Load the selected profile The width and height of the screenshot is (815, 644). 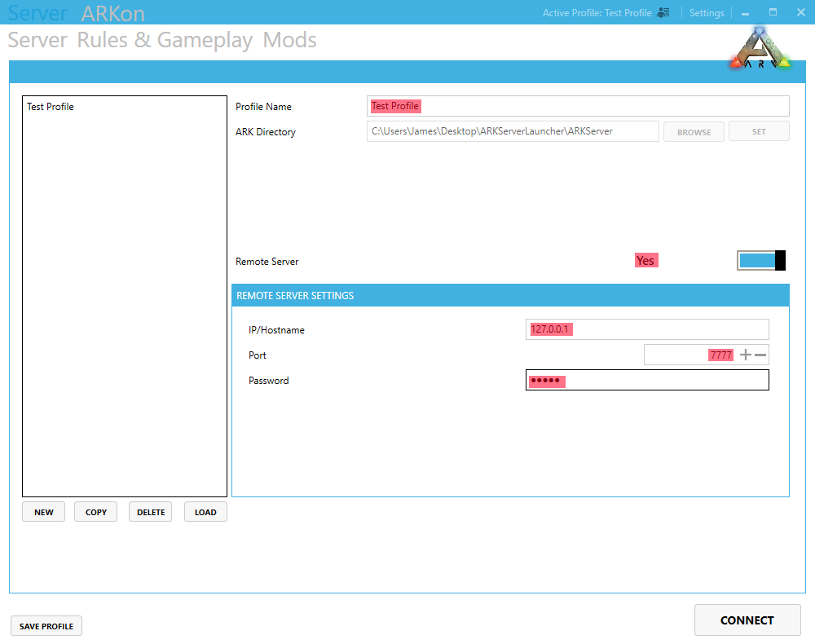205,511
